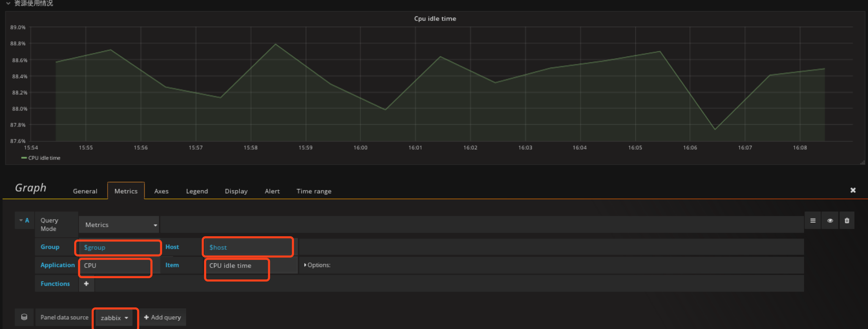Open the Alert tab
Screen dimensions: 868x329
tap(272, 191)
